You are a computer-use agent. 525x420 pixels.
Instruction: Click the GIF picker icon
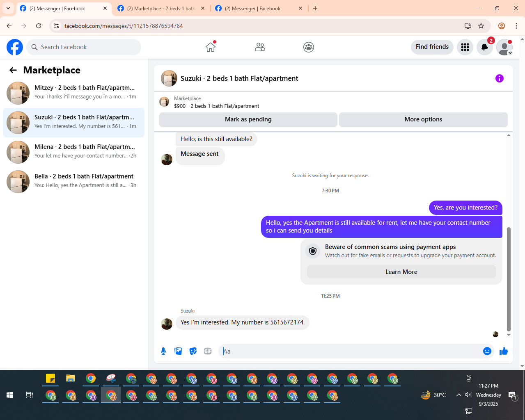coord(208,351)
